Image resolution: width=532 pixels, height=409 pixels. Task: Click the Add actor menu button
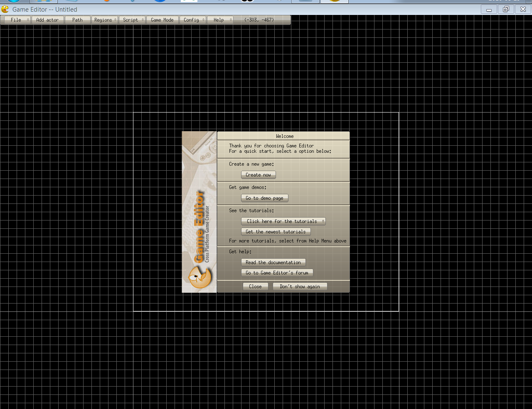coord(48,20)
